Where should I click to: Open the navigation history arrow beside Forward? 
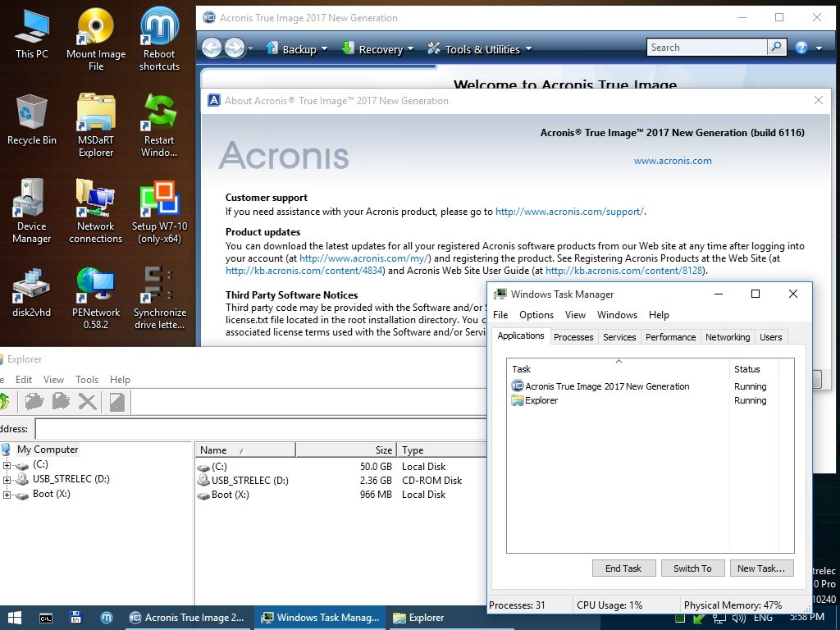(x=250, y=48)
